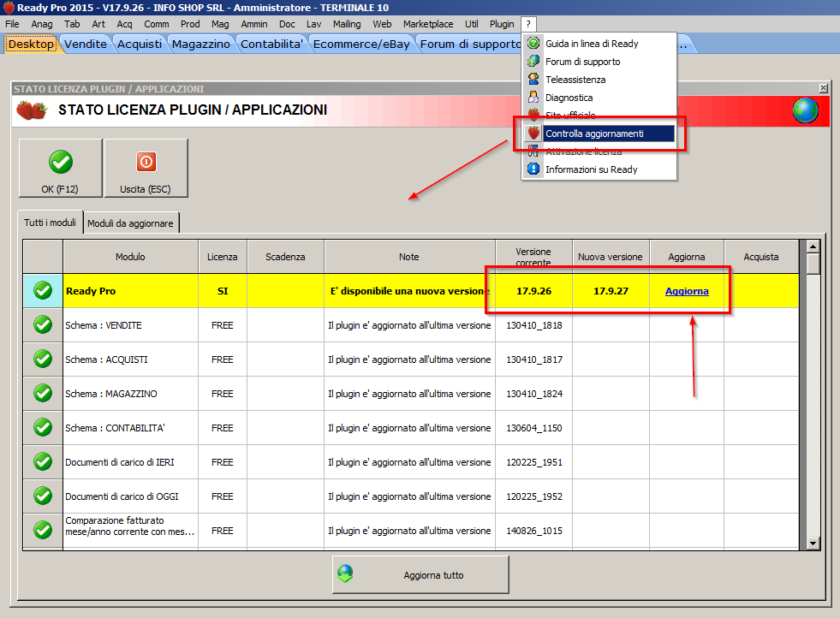Click the globe download icon on Aggiorna tutto

click(345, 574)
